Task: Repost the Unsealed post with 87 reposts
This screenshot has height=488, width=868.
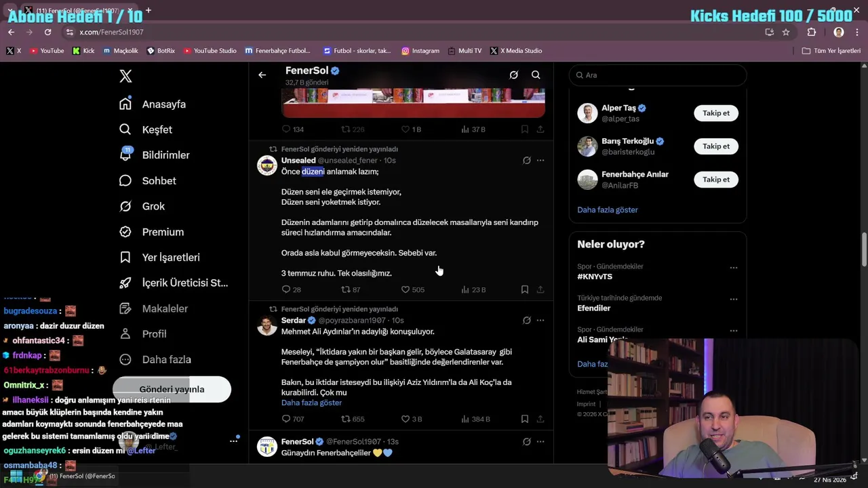Action: pyautogui.click(x=351, y=289)
